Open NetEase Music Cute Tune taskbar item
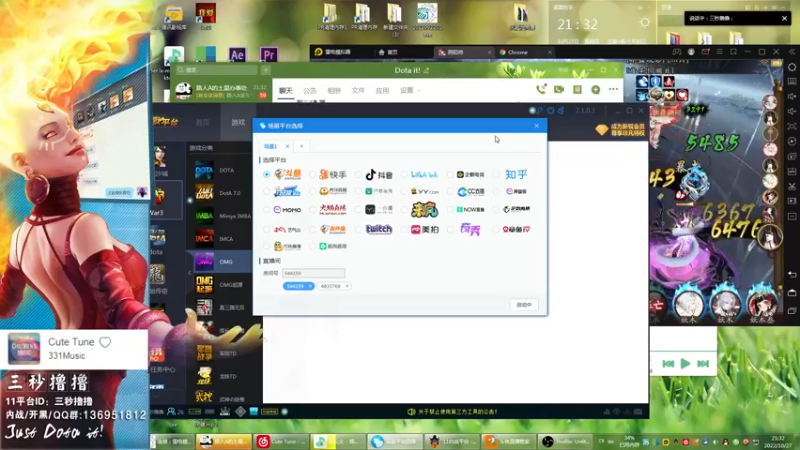The height and width of the screenshot is (450, 800). click(282, 441)
